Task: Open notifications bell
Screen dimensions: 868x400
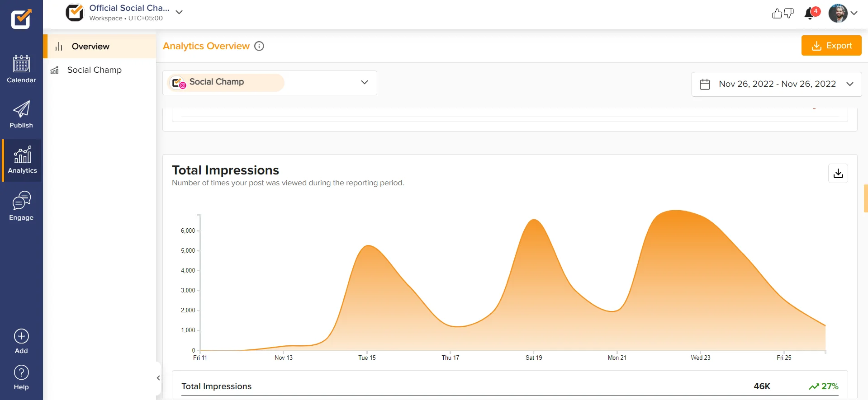Action: (811, 14)
